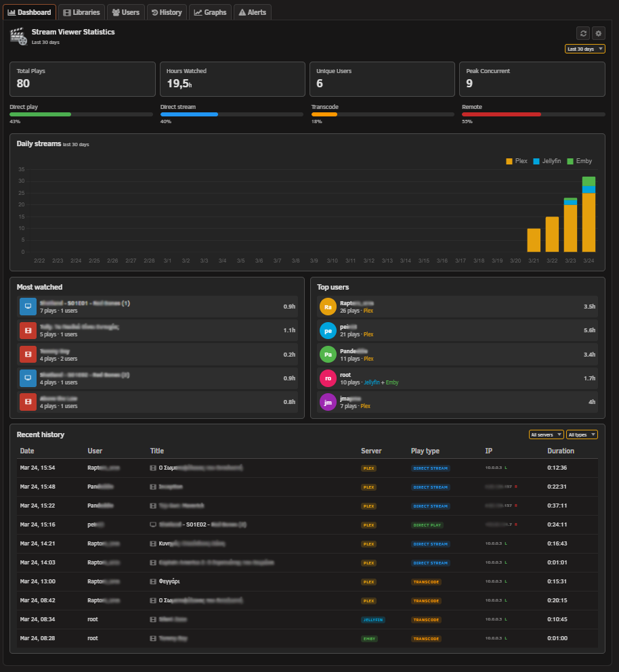
Task: Click the blue pe user avatar
Action: pos(328,330)
